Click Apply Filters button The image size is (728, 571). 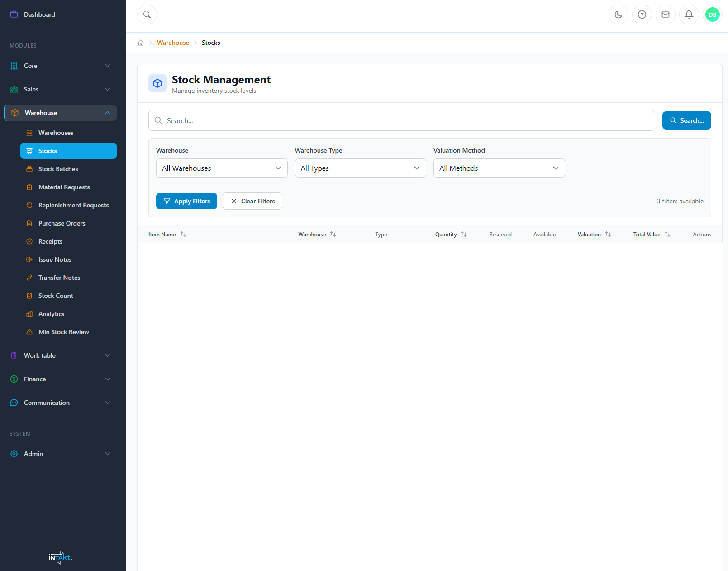tap(186, 201)
